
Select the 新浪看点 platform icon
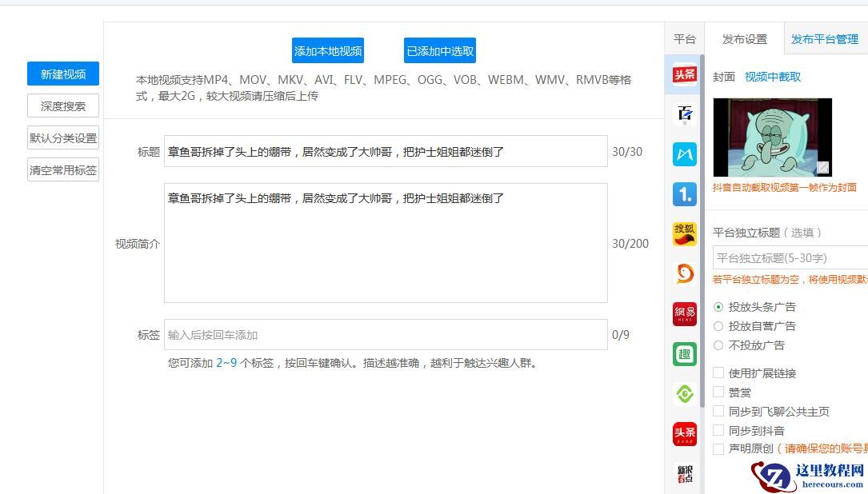pos(684,473)
